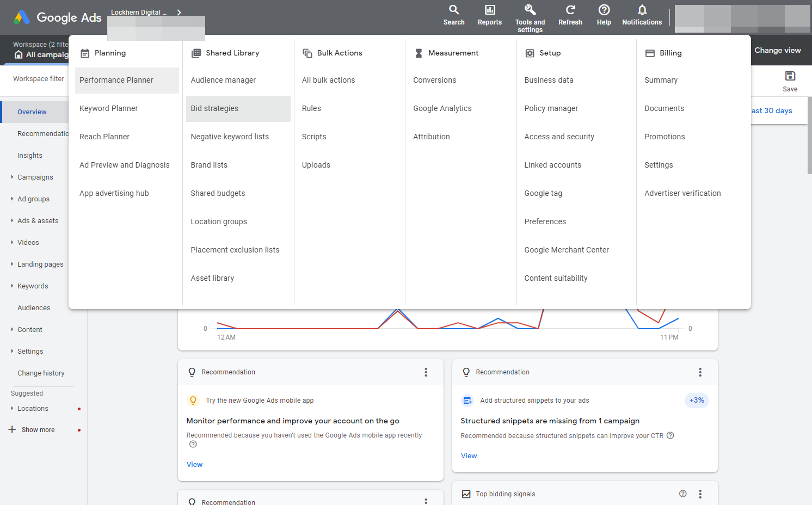Viewport: 812px width, 505px height.
Task: Open Google Analytics under Measurement
Action: click(x=442, y=108)
